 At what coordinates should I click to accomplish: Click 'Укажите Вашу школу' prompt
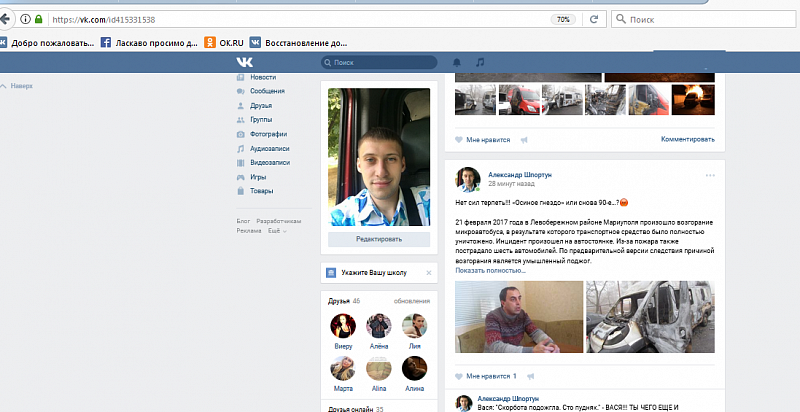[374, 273]
